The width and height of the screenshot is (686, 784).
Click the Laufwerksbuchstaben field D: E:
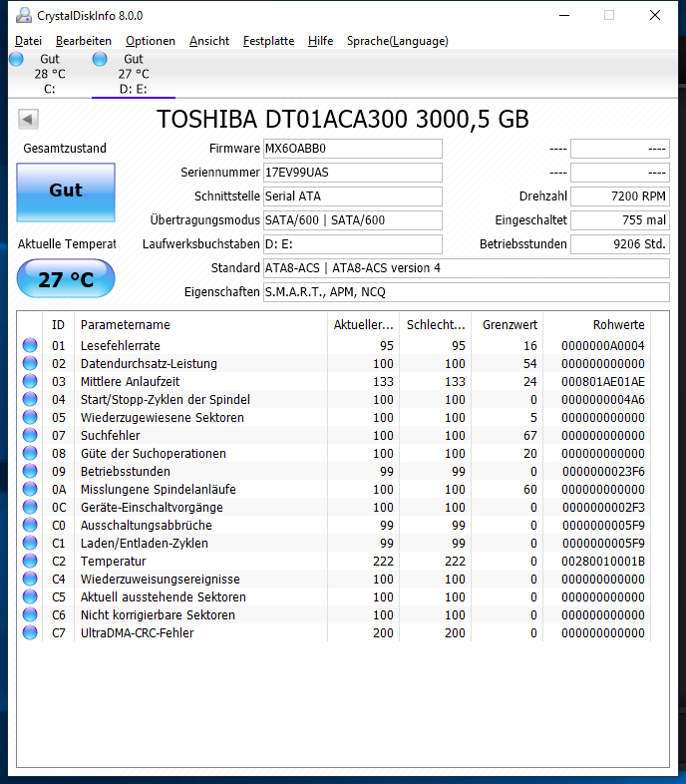[353, 244]
